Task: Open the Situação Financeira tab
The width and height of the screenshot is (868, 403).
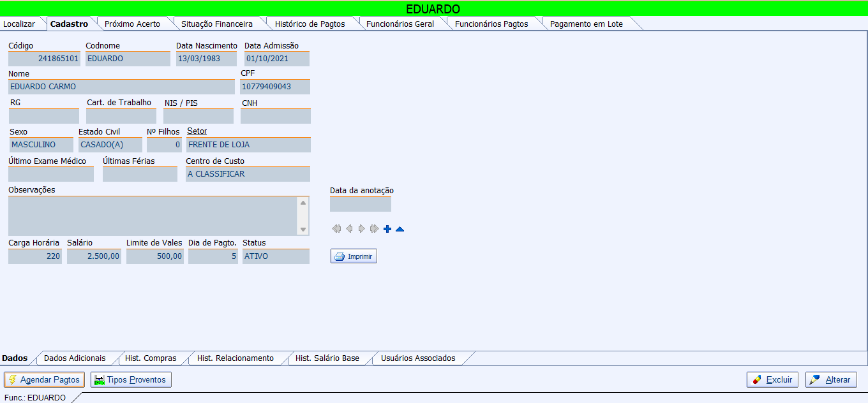Action: click(x=217, y=24)
